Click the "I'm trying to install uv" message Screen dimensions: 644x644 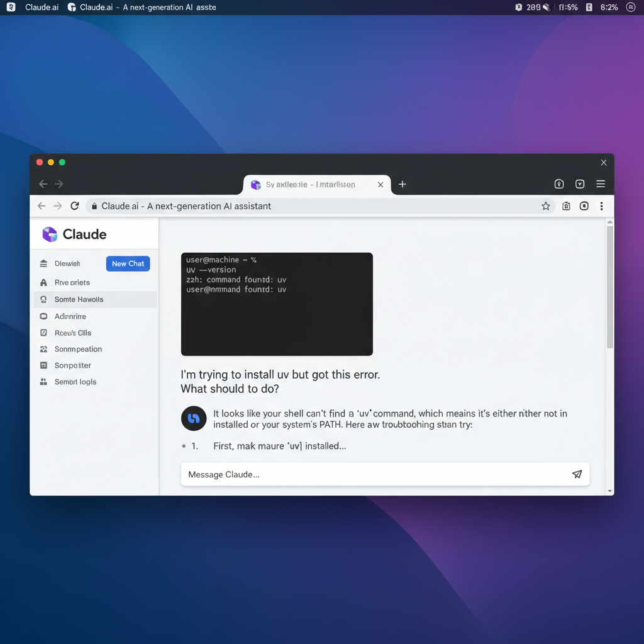[280, 382]
